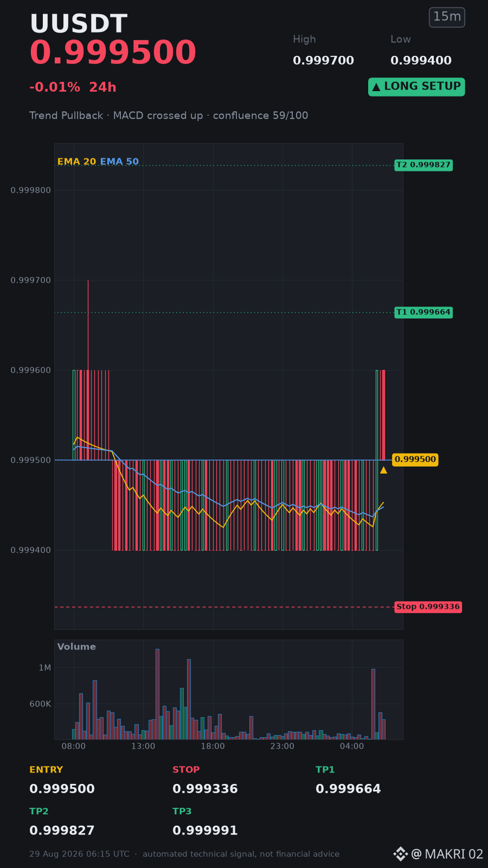Click the @ MAKRI 02 author handle

(447, 854)
